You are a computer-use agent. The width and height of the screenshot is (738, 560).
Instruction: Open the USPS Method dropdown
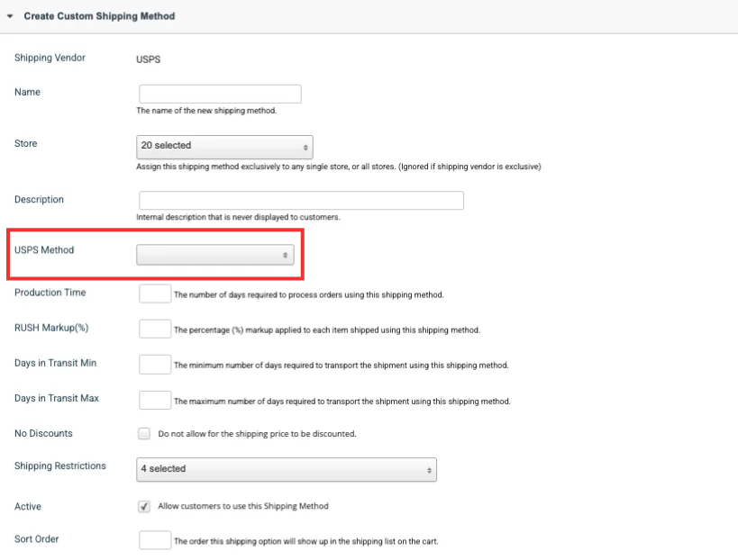pos(215,255)
